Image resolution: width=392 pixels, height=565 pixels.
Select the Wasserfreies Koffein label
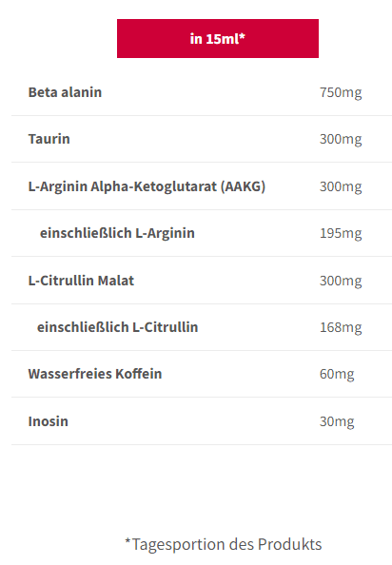pos(95,374)
